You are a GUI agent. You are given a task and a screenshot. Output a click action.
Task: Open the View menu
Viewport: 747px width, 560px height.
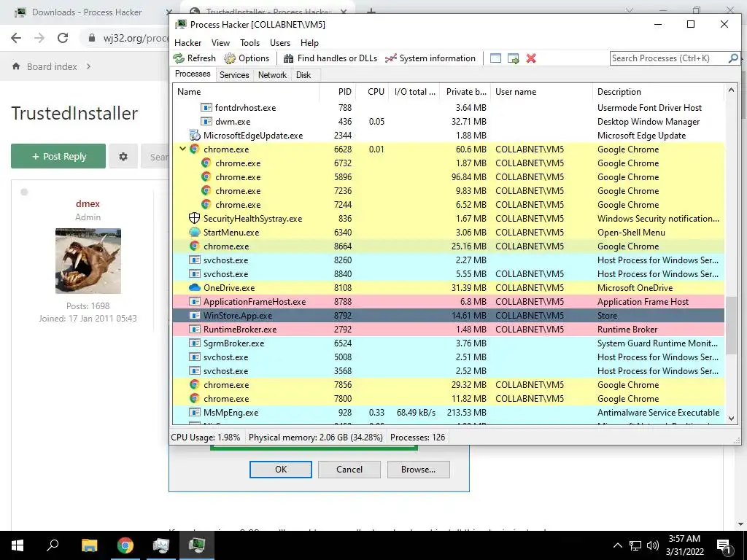[x=220, y=43]
